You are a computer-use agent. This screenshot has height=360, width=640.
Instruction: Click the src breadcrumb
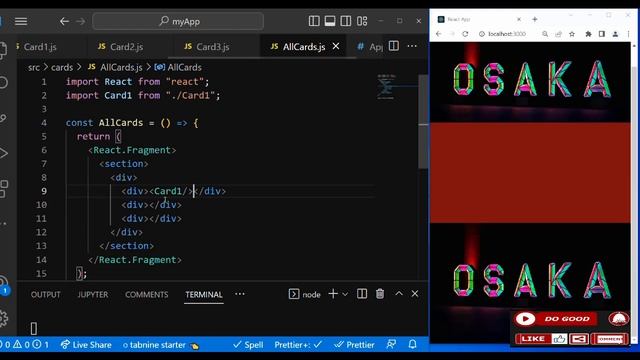coord(34,67)
